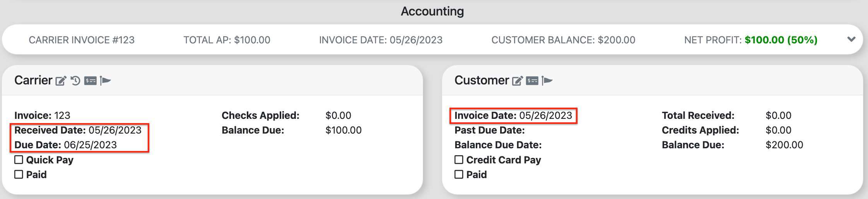This screenshot has width=868, height=199.
Task: Click the Carrier Received Date 05/26/2023
Action: [78, 130]
